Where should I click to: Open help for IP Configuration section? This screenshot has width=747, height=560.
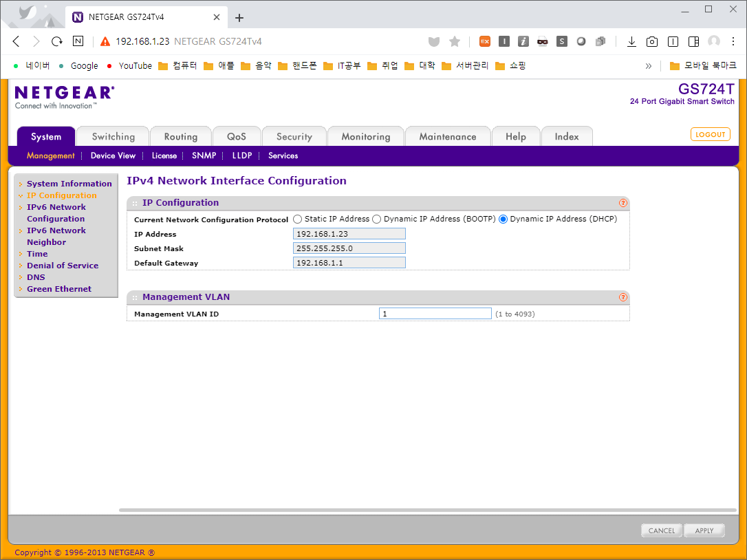coord(622,203)
